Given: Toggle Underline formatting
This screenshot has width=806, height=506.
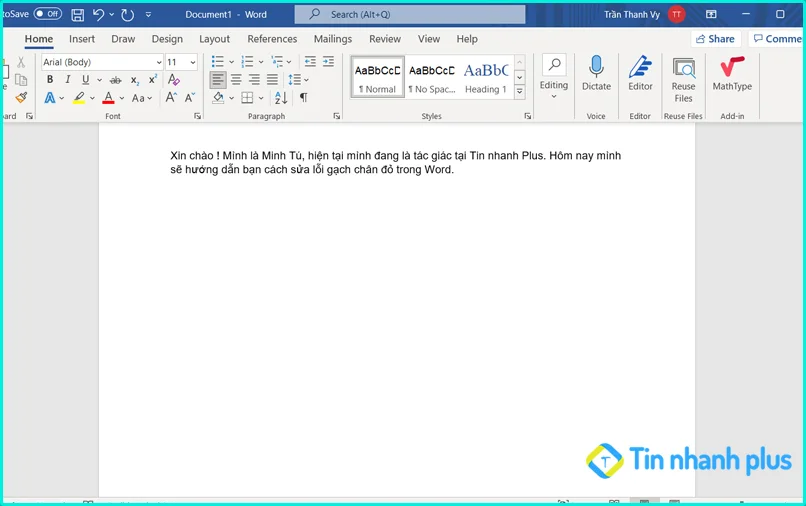Looking at the screenshot, I should pyautogui.click(x=85, y=80).
